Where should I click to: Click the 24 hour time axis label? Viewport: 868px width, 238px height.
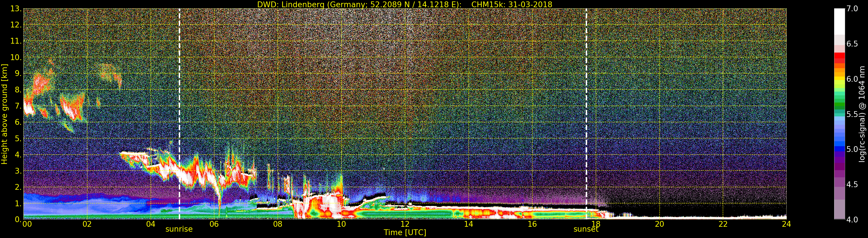[x=786, y=224]
